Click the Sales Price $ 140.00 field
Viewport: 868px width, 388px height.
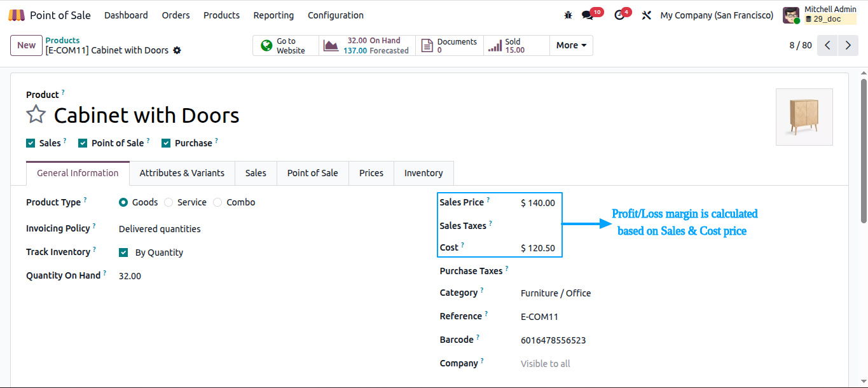[x=538, y=204]
